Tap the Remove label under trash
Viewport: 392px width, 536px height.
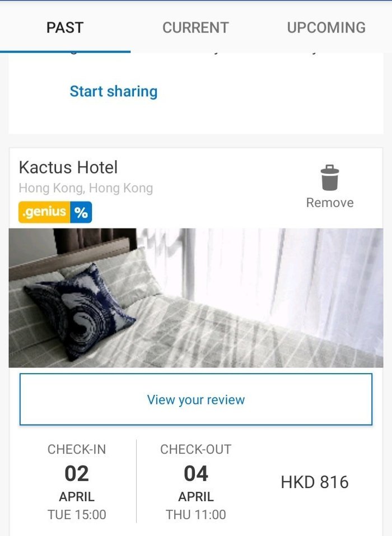[330, 203]
